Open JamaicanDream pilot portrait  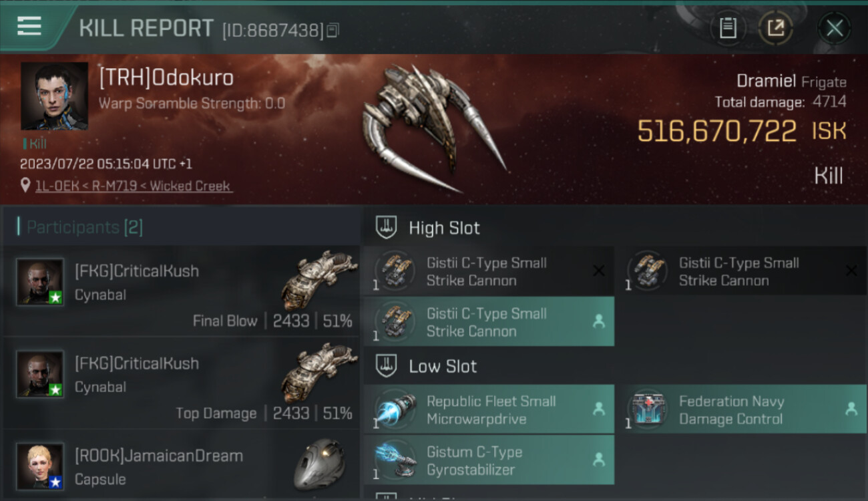tap(40, 466)
